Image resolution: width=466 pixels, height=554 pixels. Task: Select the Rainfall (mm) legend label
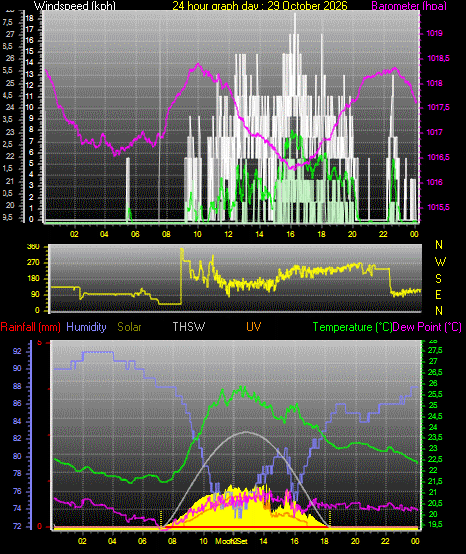pyautogui.click(x=30, y=327)
